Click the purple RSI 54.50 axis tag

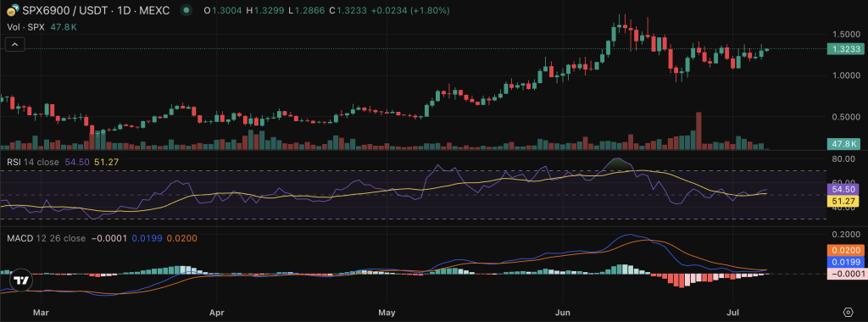click(843, 189)
